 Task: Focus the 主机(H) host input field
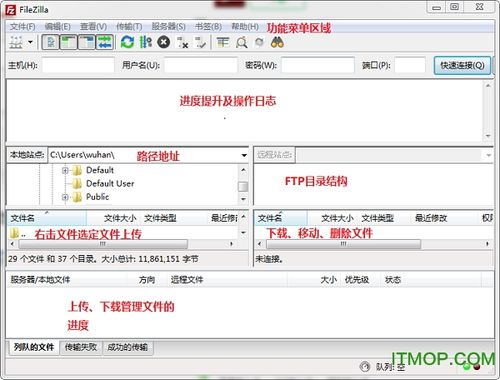pyautogui.click(x=78, y=65)
